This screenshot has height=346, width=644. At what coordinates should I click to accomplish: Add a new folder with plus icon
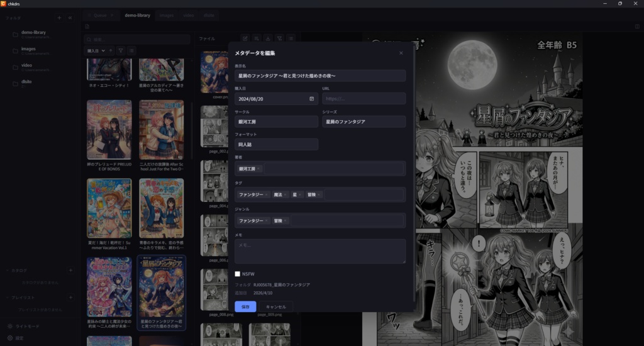tap(59, 18)
